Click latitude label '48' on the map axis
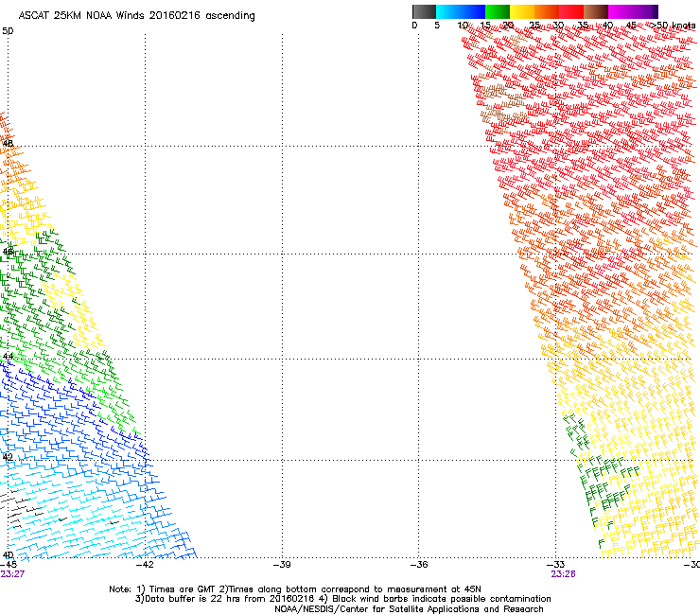700x615 pixels. pos(8,144)
